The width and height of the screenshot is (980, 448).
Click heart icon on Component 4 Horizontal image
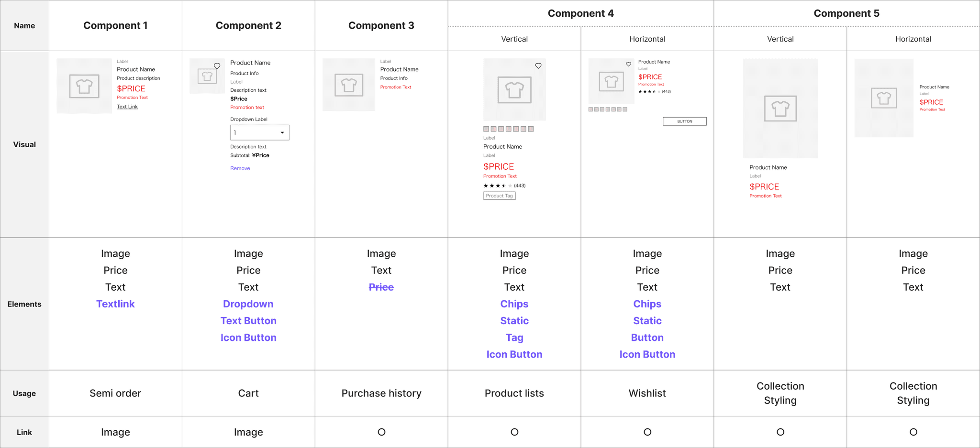(629, 64)
